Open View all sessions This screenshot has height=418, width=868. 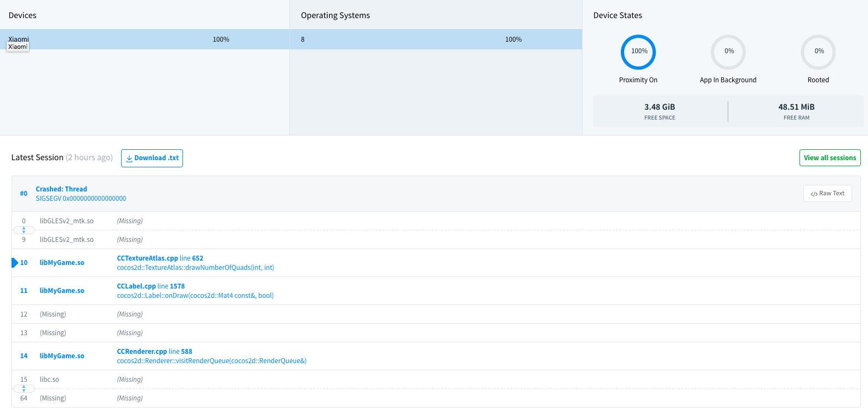[x=830, y=158]
